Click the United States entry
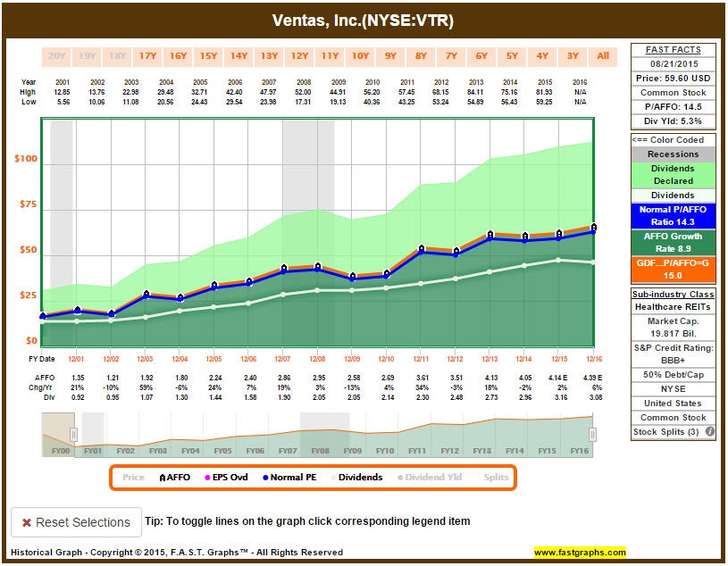The image size is (728, 566). tap(674, 404)
